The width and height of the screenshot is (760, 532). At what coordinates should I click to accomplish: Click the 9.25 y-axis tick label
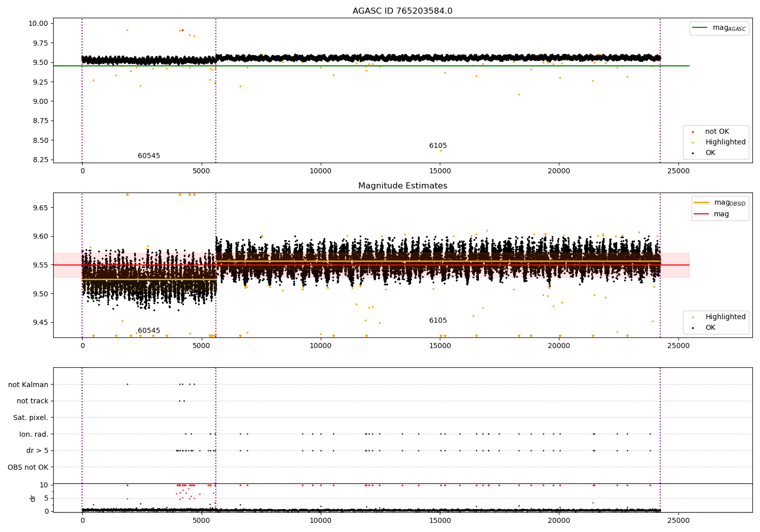[x=41, y=82]
